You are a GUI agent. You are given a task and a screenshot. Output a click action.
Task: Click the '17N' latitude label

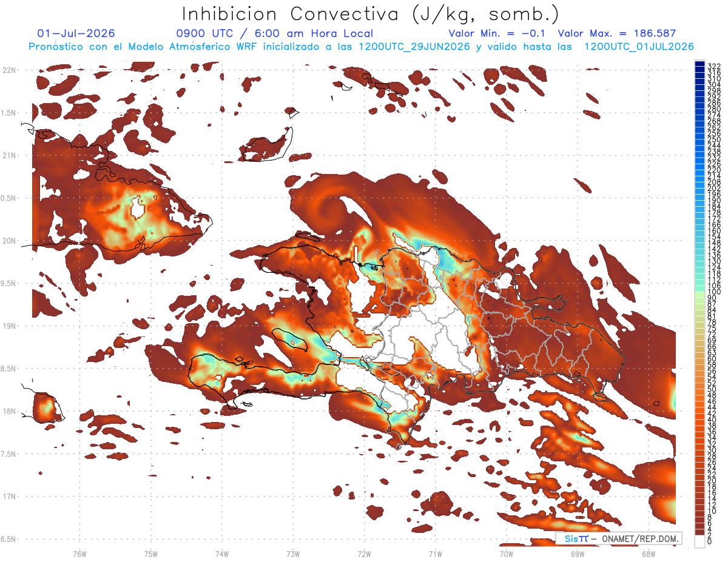tap(10, 497)
